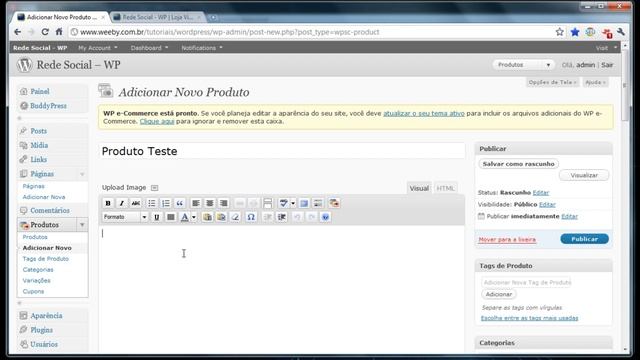Image resolution: width=640 pixels, height=360 pixels.
Task: Open the Produtos favorites dropdown in header
Action: [548, 65]
